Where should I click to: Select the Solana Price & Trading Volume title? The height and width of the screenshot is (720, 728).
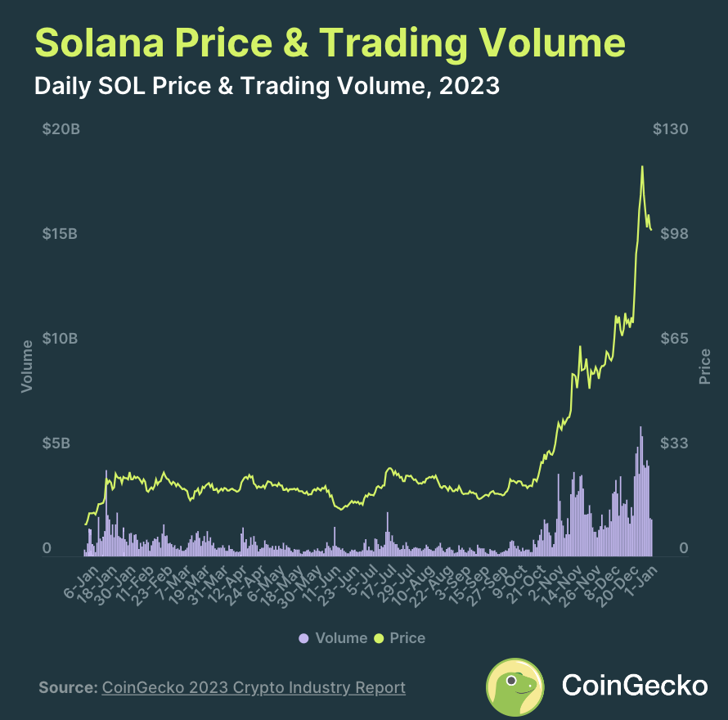(x=330, y=43)
